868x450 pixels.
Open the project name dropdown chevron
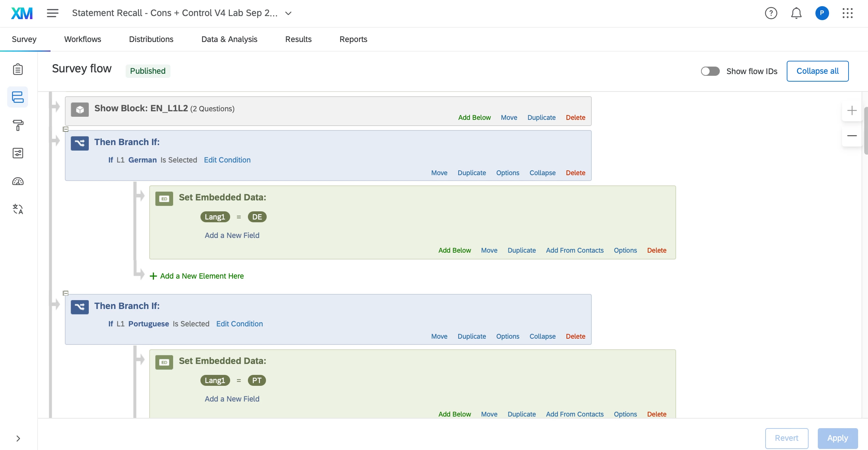pyautogui.click(x=288, y=13)
